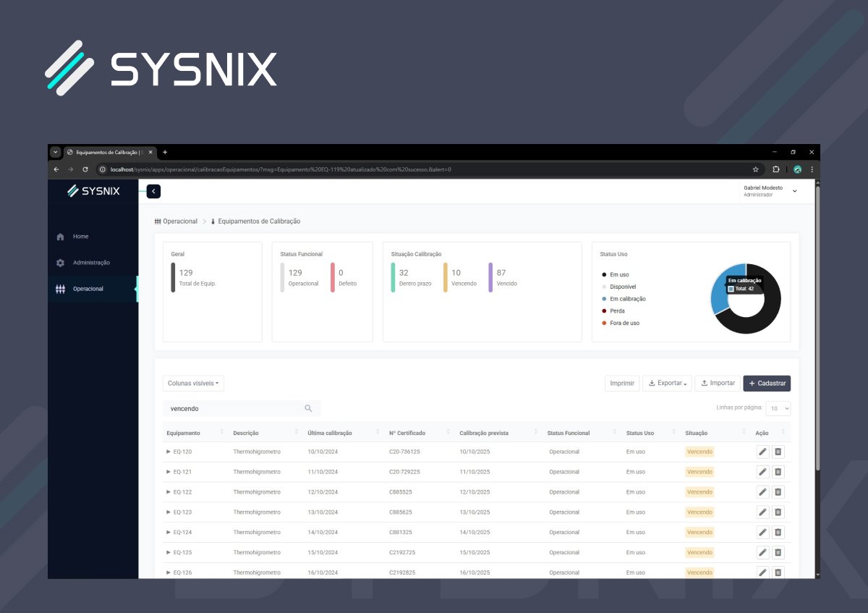Click the delete trash icon for EQ-121
Screen dimensions: 868x613
778,472
